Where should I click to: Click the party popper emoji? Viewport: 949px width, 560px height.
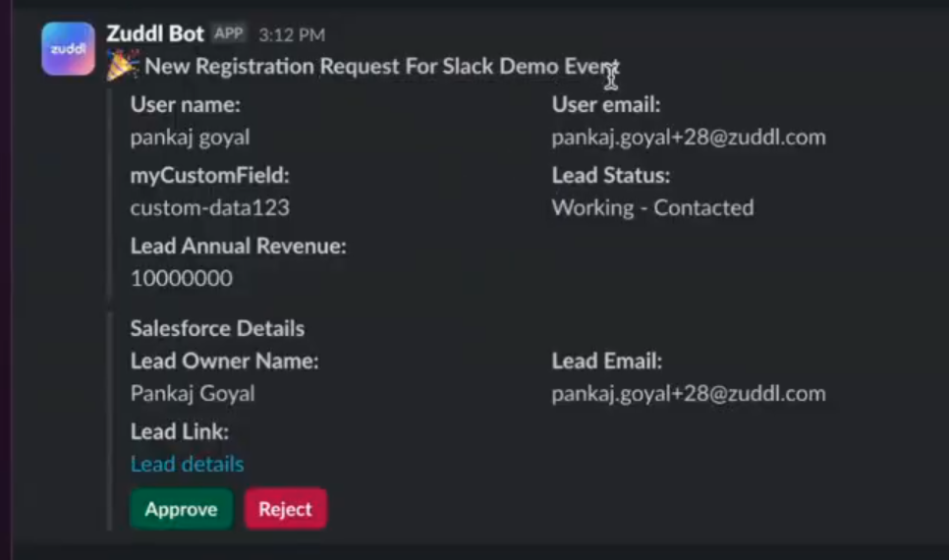coord(123,67)
